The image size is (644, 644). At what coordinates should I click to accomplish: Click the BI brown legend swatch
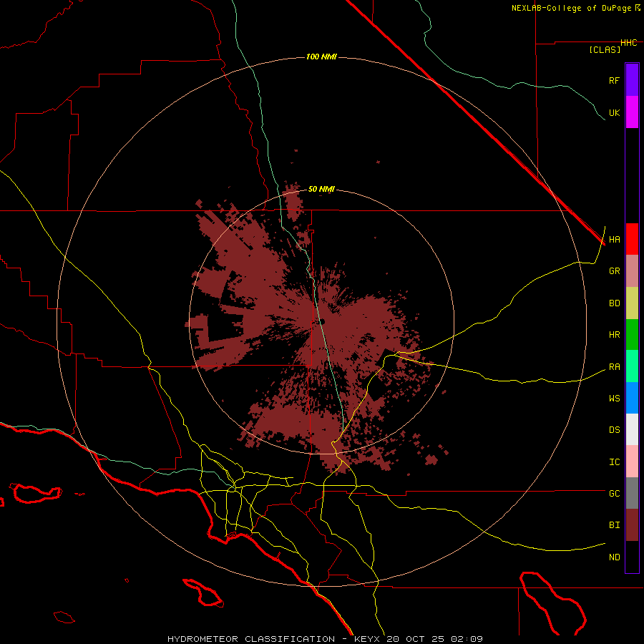click(632, 525)
